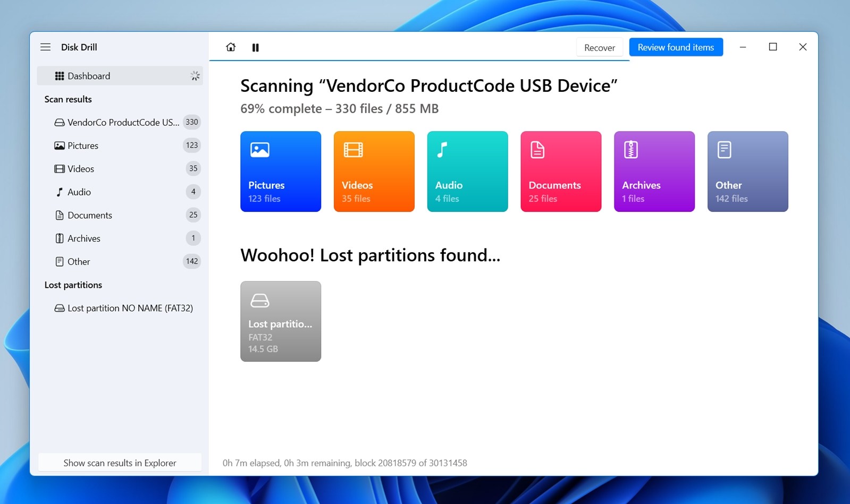Click the elapsed time status text
This screenshot has height=504, width=850.
(x=344, y=463)
